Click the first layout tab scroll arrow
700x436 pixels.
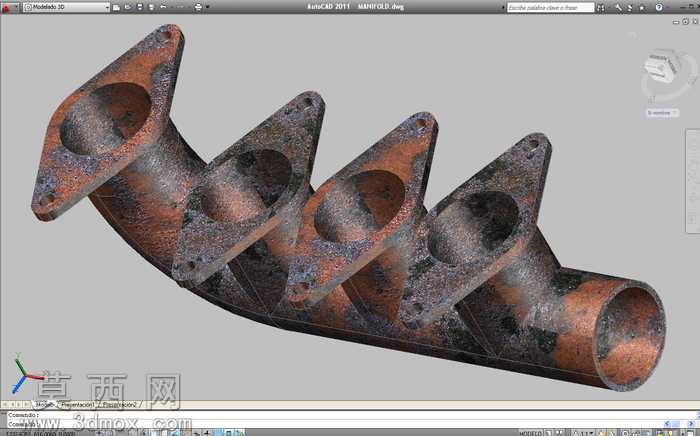point(5,405)
